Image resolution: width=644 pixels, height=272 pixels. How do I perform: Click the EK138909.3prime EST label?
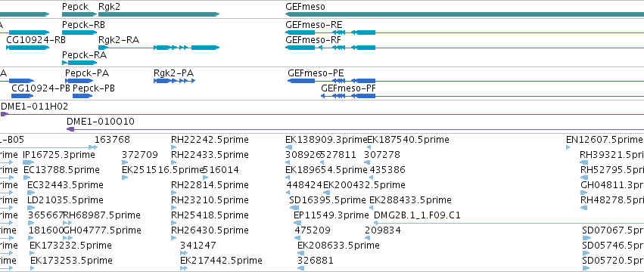325,140
